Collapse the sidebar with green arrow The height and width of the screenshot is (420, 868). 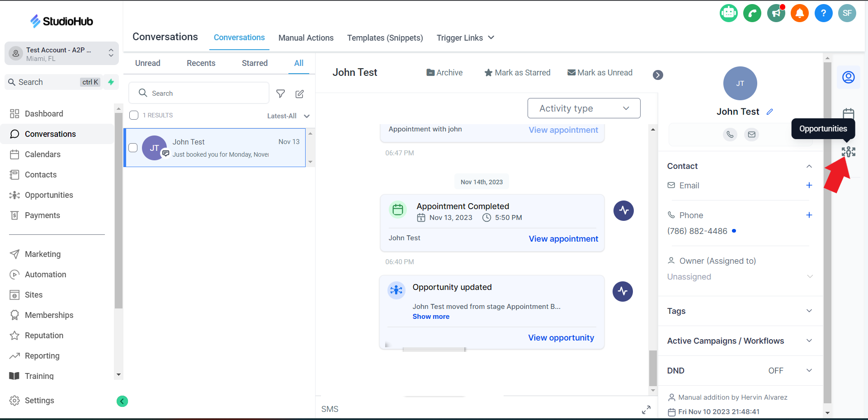point(123,401)
